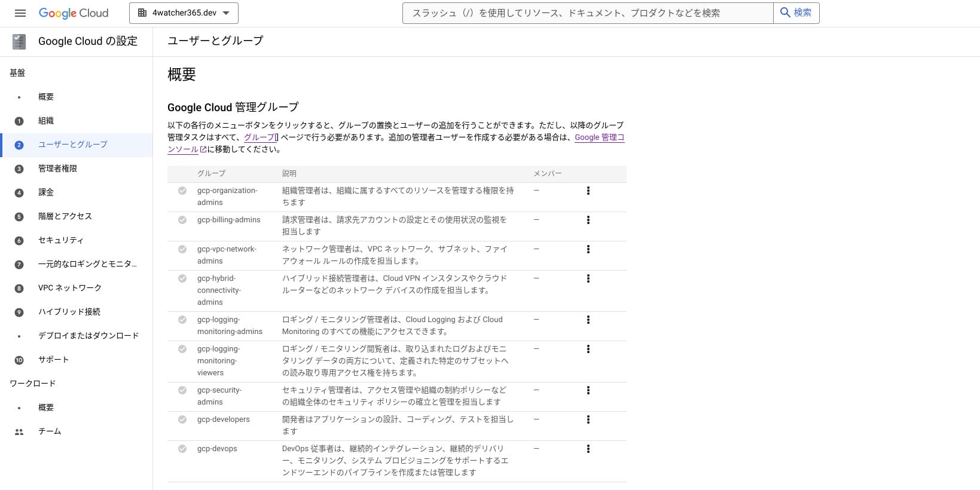Open the more actions menu for gcp-hybrid-connectivity-admins
Image resolution: width=980 pixels, height=490 pixels.
pos(588,278)
